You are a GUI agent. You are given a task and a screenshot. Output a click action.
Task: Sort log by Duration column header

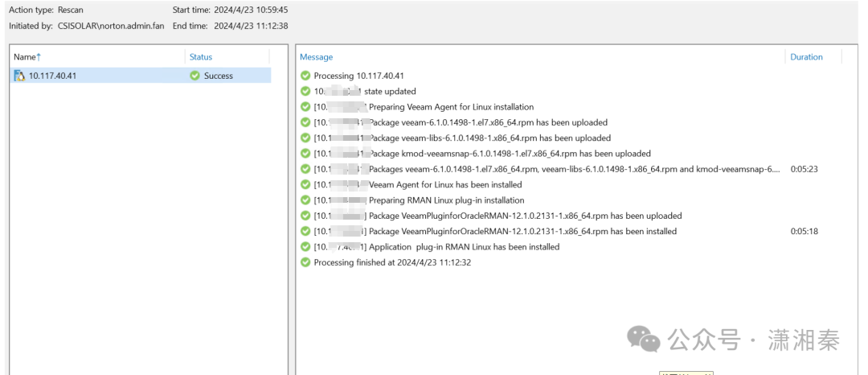tap(806, 57)
